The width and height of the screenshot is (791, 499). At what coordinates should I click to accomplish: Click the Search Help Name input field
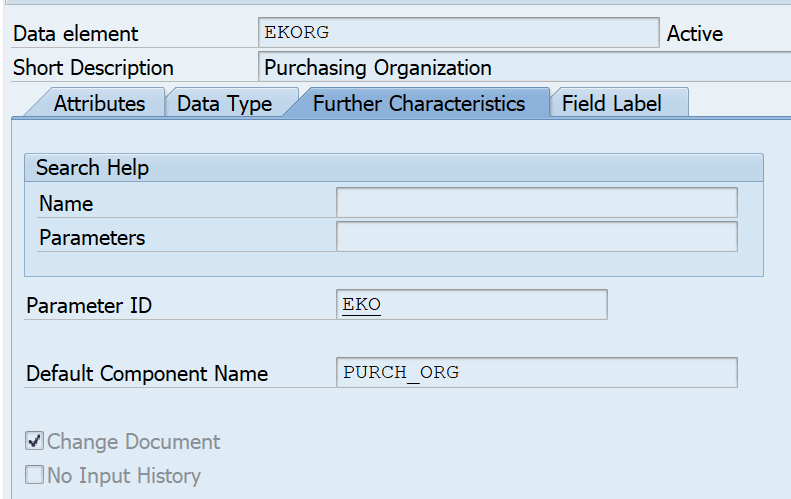coord(537,203)
